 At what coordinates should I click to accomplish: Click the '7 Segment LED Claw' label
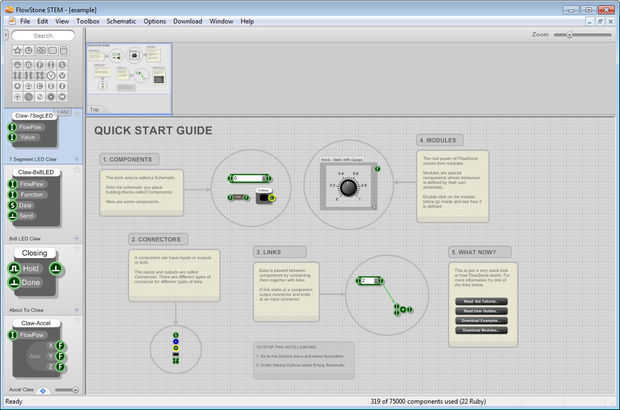[33, 159]
